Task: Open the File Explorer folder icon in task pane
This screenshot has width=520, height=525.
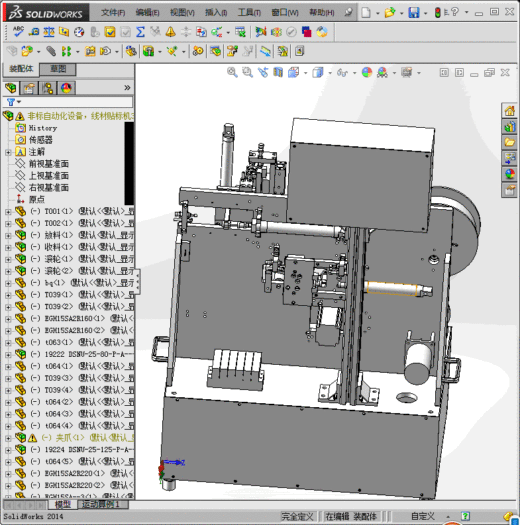Action: pos(509,142)
